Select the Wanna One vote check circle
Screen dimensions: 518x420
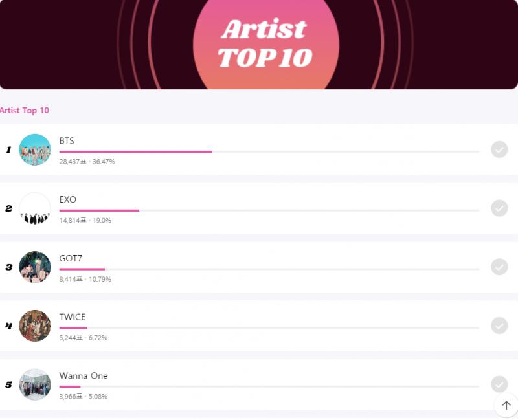point(499,384)
